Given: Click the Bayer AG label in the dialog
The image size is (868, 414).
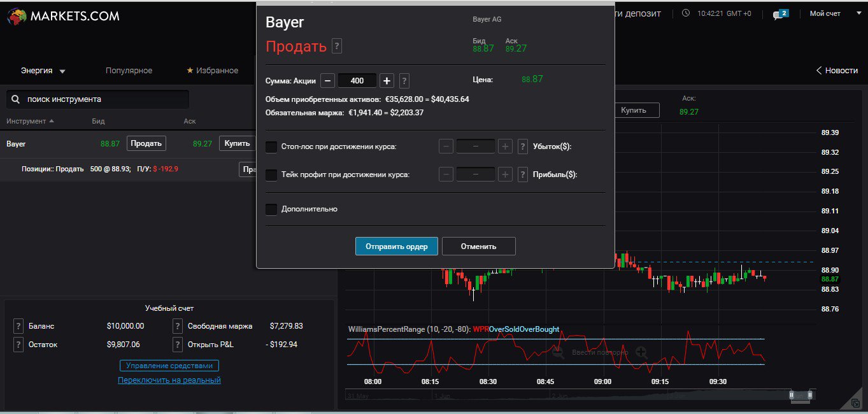Looking at the screenshot, I should (487, 20).
